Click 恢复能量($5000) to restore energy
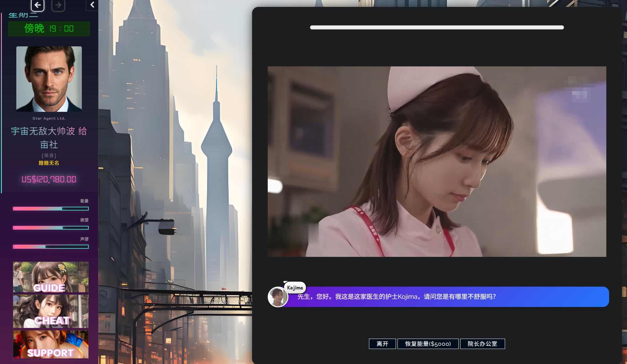Viewport: 627px width, 364px height. pyautogui.click(x=428, y=344)
